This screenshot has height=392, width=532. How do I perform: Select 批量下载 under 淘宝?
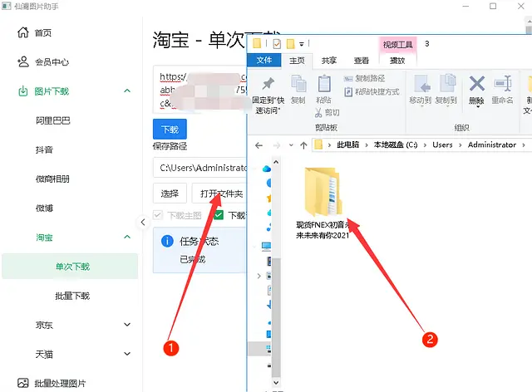(x=72, y=296)
